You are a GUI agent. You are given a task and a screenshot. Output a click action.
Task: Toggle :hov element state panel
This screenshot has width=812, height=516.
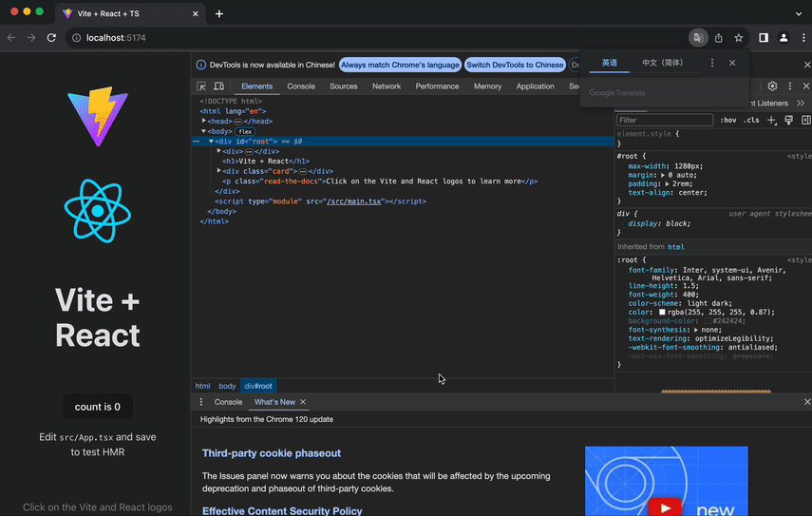(728, 120)
